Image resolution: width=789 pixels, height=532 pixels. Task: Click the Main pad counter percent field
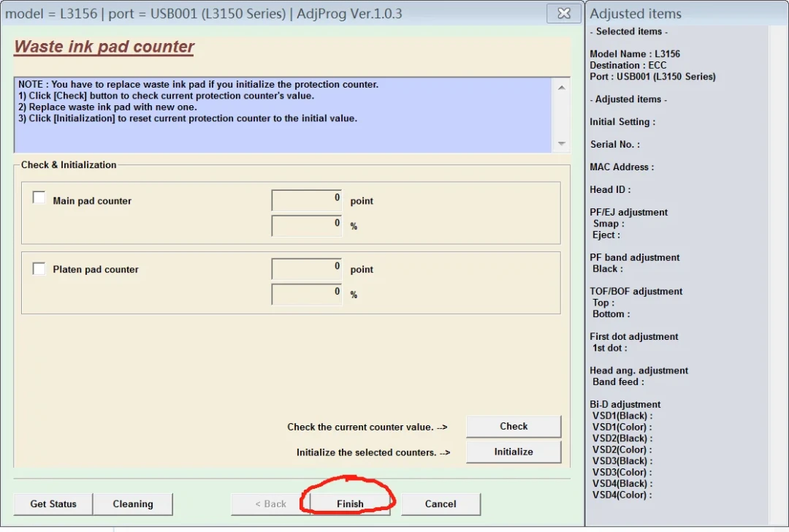pos(306,226)
